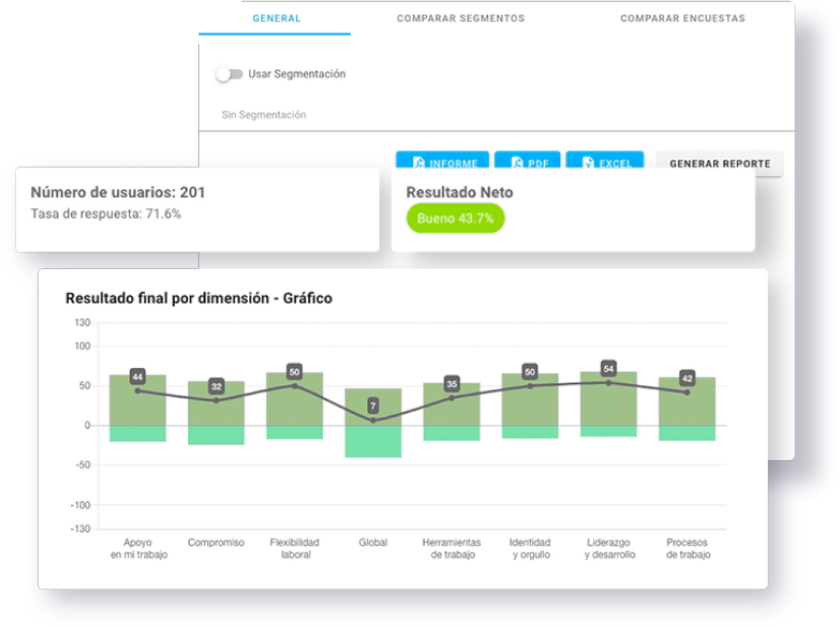This screenshot has height=627, width=840.
Task: Click the green Bueno 43.7% result badge
Action: coord(455,218)
